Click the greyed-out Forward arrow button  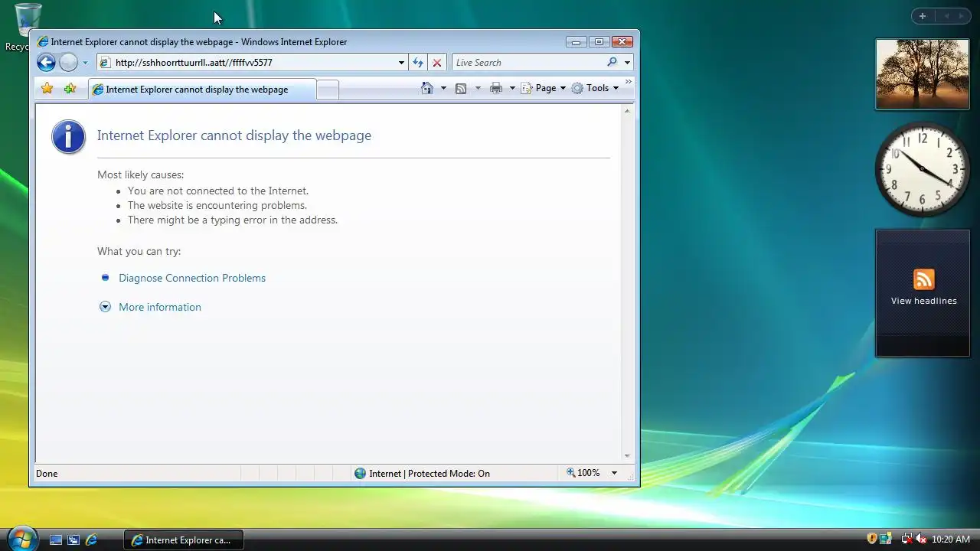pyautogui.click(x=68, y=63)
